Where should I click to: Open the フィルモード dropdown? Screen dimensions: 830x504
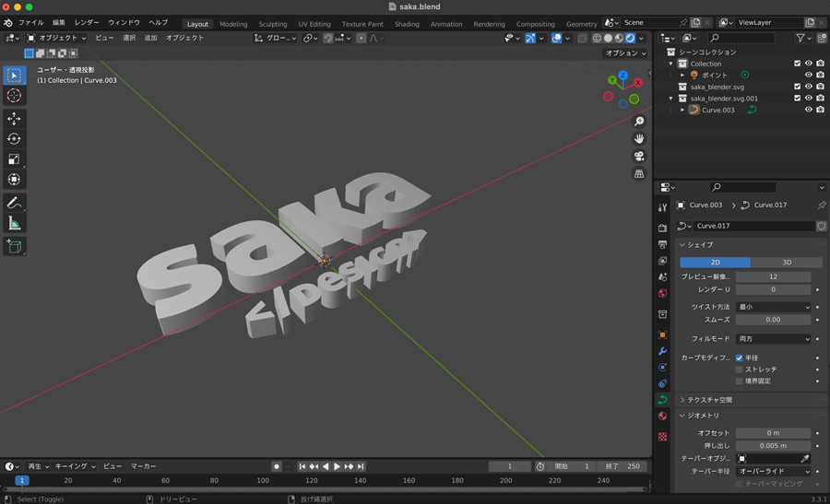773,339
